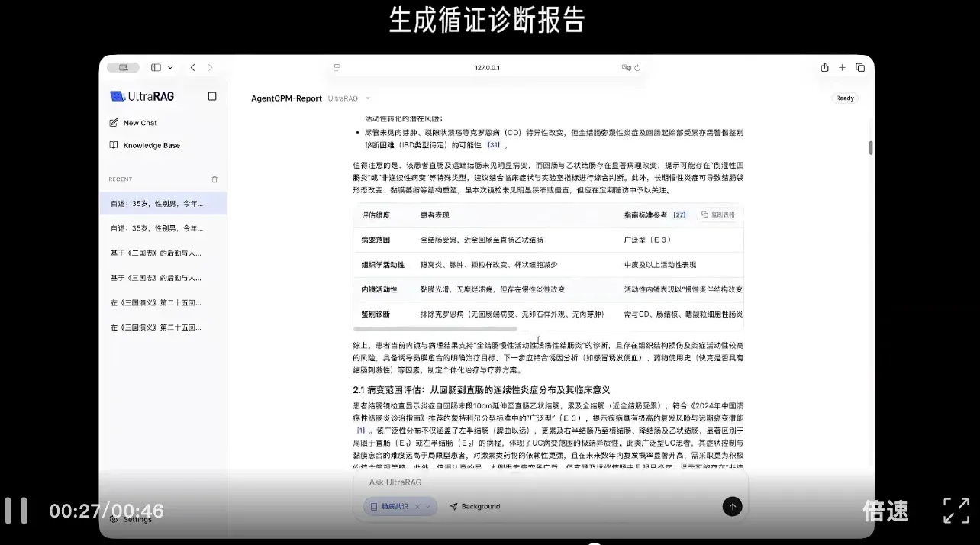Open citation reference [1]
This screenshot has height=545, width=980.
click(361, 431)
